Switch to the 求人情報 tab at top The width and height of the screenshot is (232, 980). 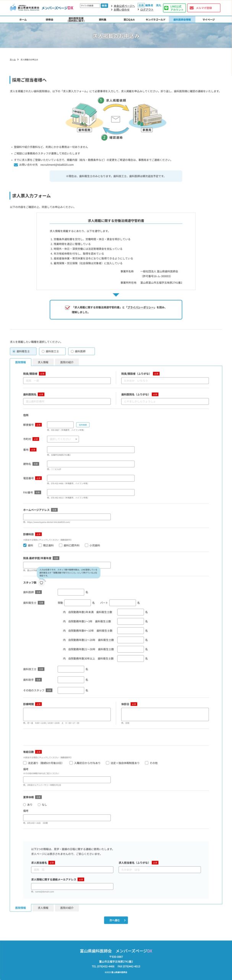43,362
